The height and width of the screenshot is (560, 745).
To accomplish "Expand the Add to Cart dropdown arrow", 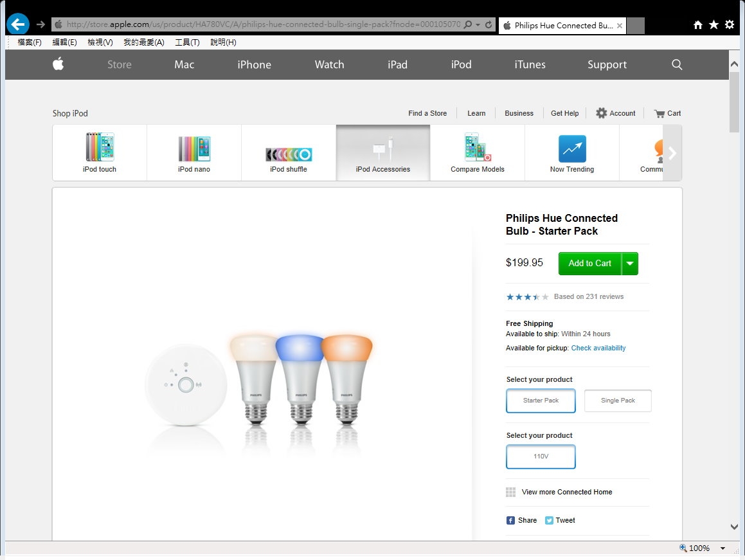I will pos(630,264).
